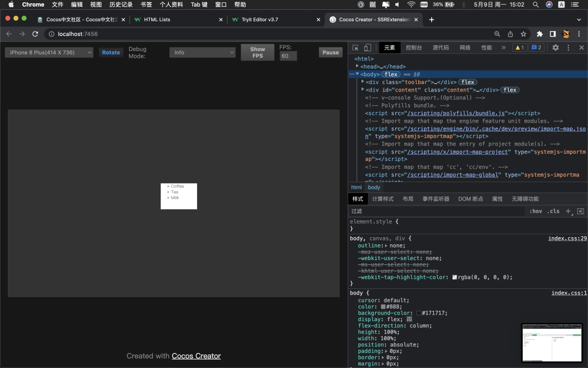Activate the DevTools element inspector icon
The height and width of the screenshot is (368, 588).
point(356,47)
